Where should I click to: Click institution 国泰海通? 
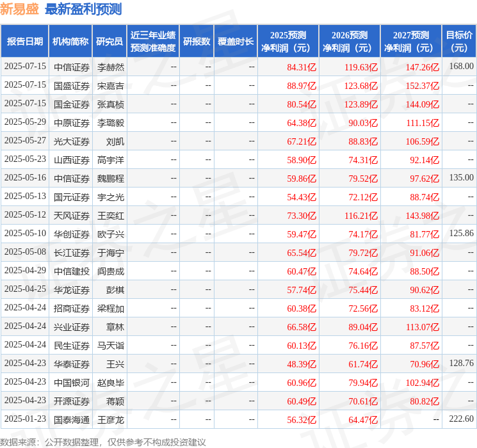pyautogui.click(x=72, y=420)
